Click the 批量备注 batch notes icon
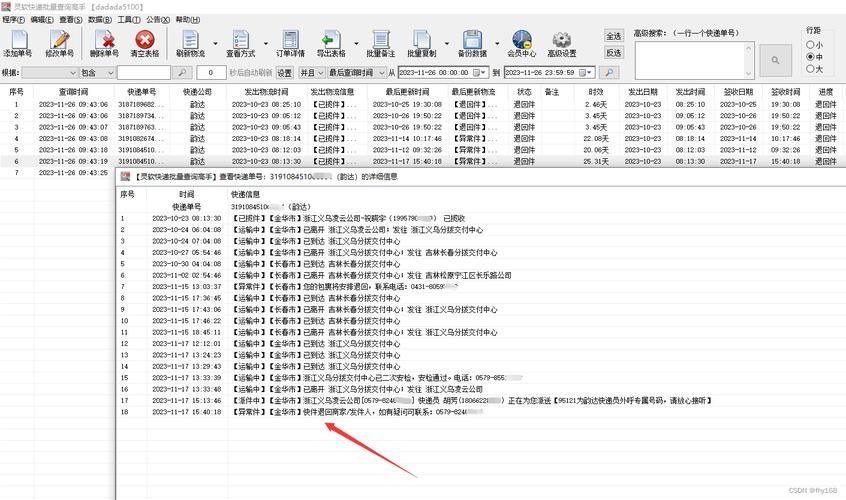Screen dimensions: 846x500 point(381,40)
